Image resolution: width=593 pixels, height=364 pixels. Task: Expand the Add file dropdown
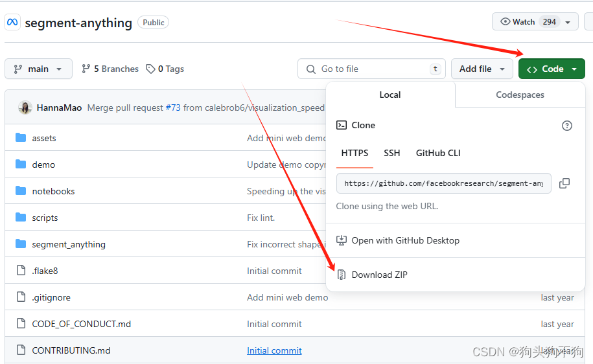[482, 69]
